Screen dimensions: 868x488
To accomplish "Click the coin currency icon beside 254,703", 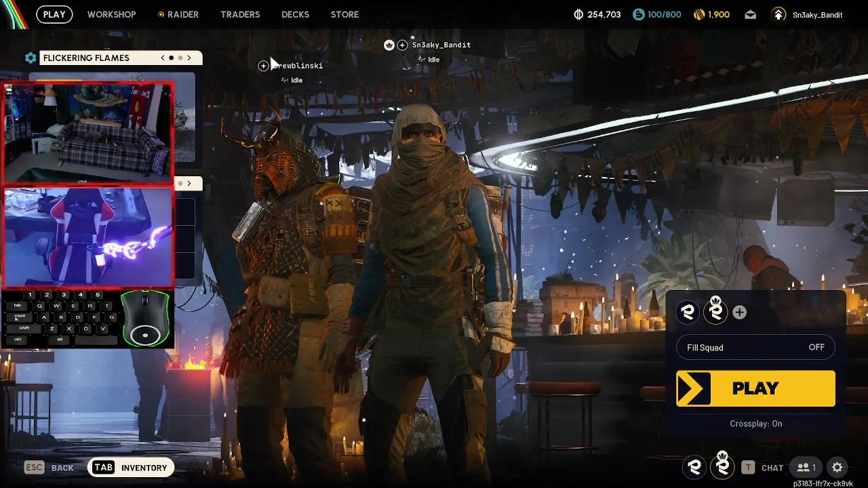I will click(578, 14).
